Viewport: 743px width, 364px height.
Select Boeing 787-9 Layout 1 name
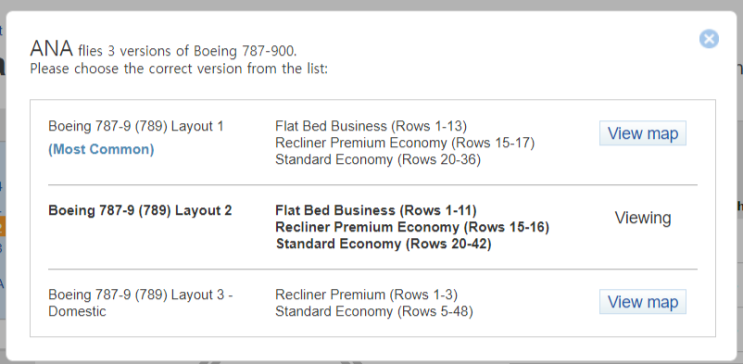pos(136,127)
